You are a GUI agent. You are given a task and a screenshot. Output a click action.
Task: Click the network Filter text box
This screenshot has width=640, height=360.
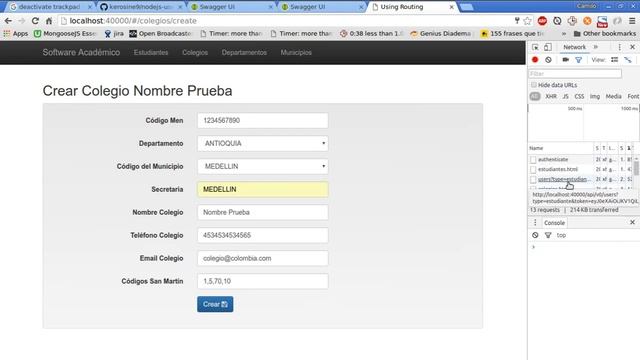(x=575, y=73)
